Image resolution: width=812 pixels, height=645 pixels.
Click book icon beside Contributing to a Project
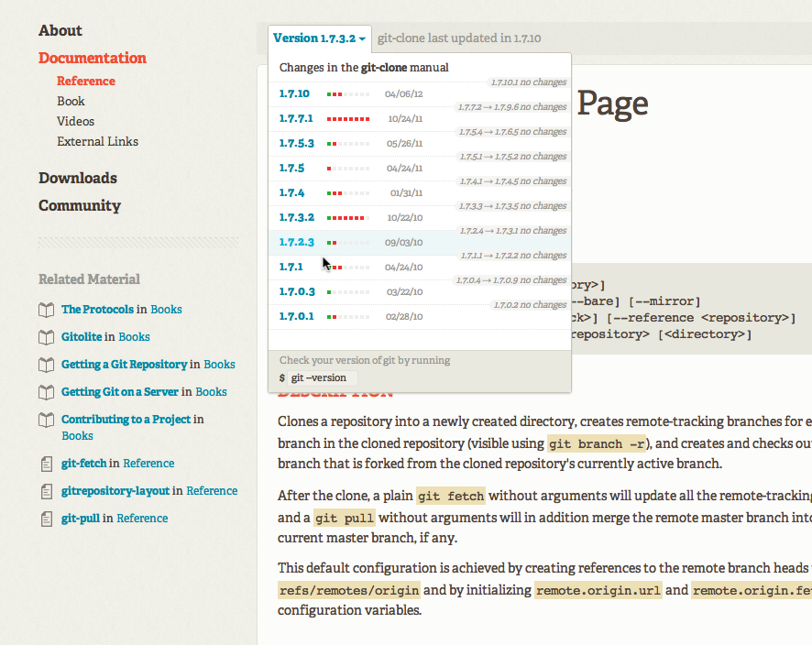pyautogui.click(x=46, y=420)
